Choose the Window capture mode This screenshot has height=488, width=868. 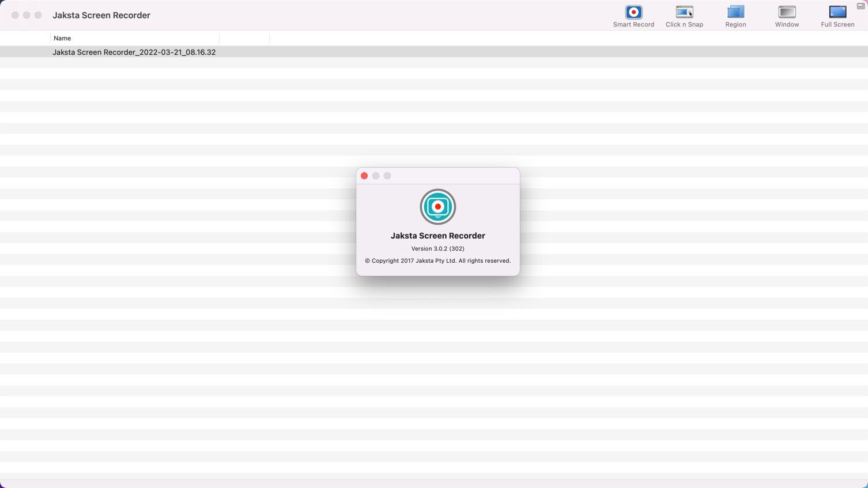pyautogui.click(x=787, y=16)
